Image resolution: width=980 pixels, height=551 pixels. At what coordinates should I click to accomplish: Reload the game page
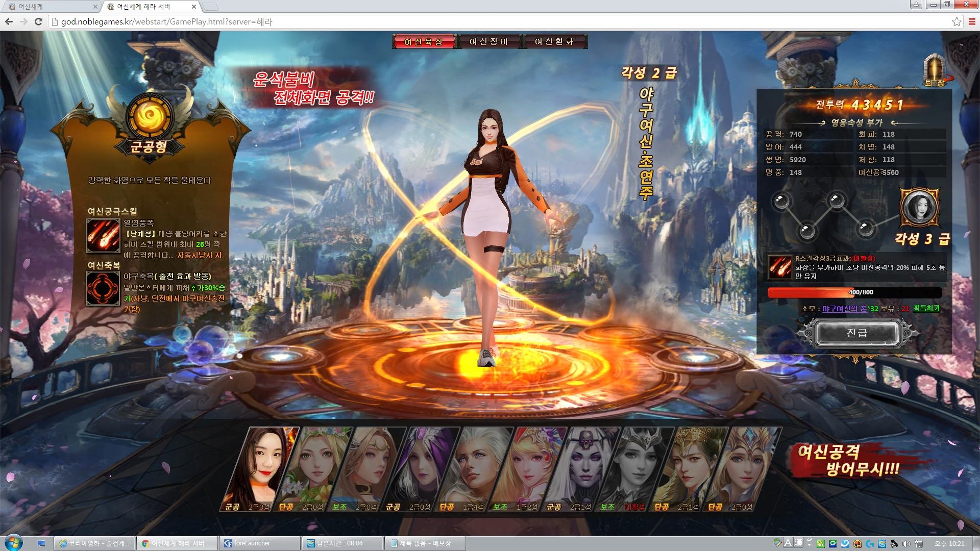point(38,21)
